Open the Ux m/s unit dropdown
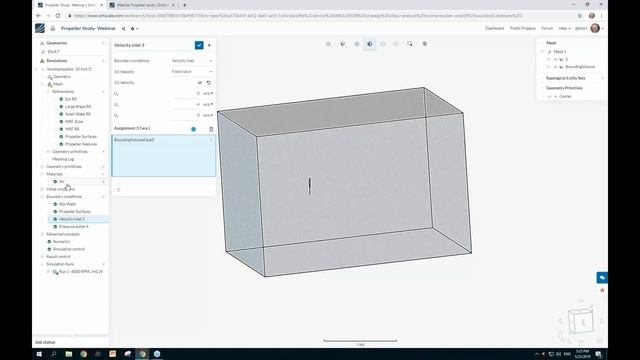Viewport: 640px width, 360px height. pos(208,93)
